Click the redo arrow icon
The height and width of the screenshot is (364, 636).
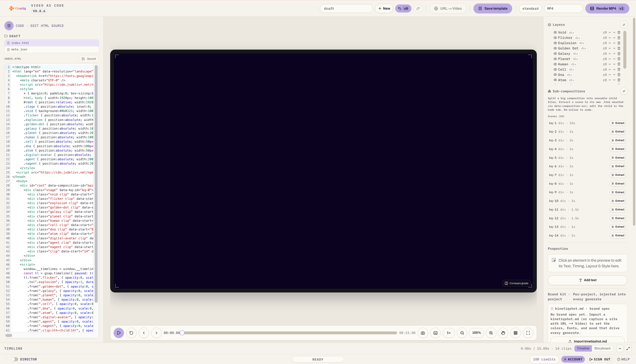[418, 9]
